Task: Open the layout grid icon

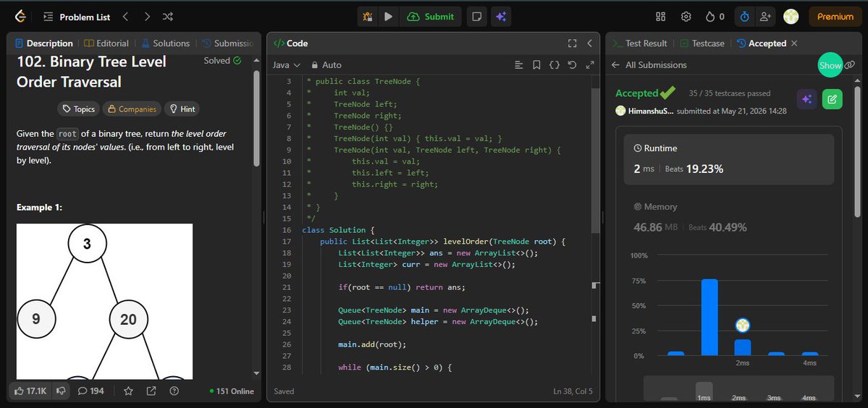Action: point(660,17)
